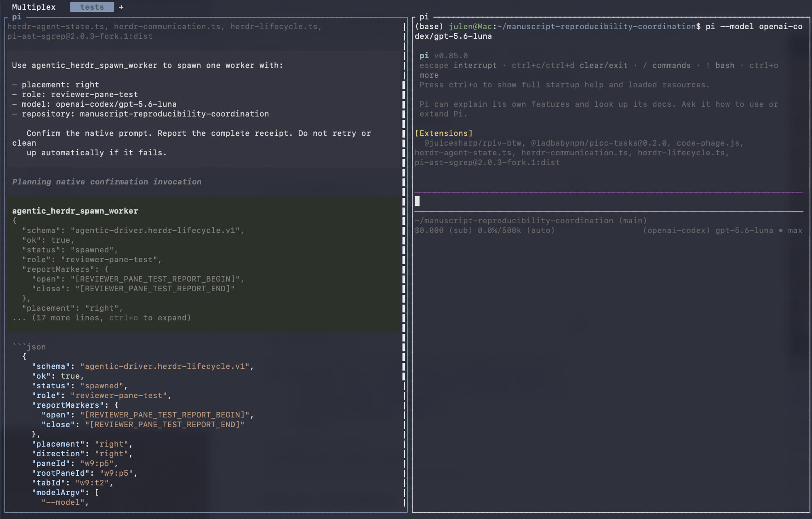
Task: Click '"status": "spawned"' in the lower JSON block
Action: [80, 386]
